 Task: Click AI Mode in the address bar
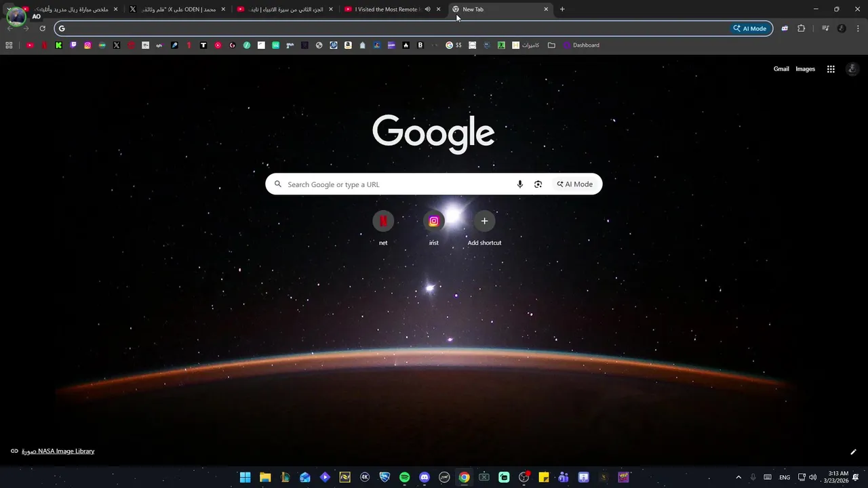(749, 28)
